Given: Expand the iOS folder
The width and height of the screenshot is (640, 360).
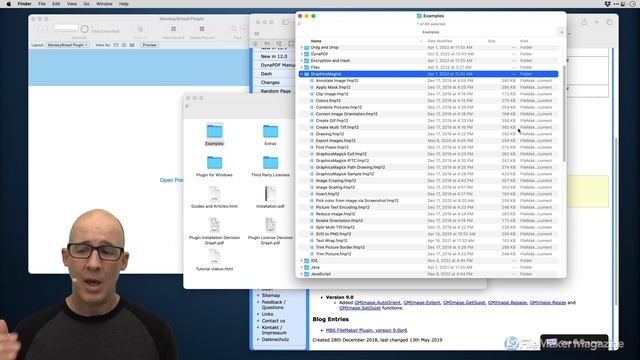Looking at the screenshot, I should point(302,260).
